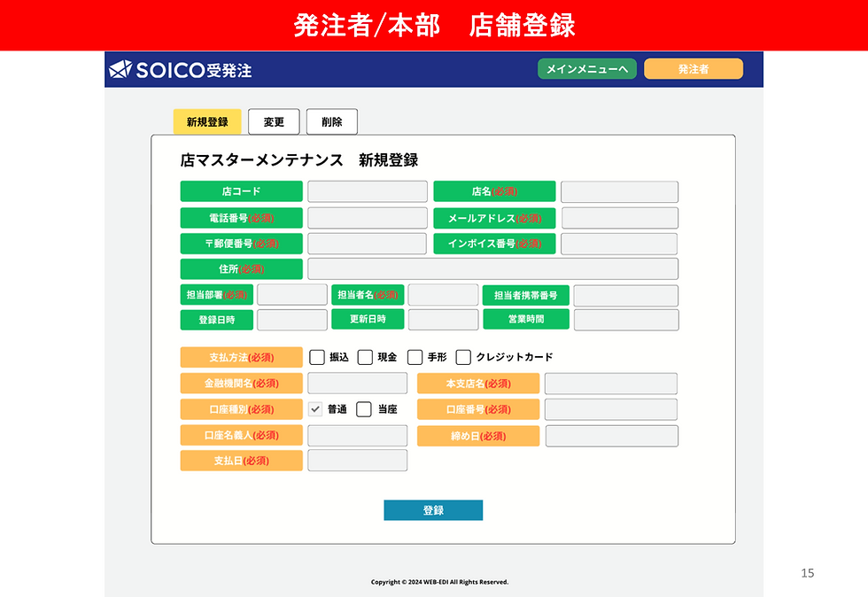Check the 振込 payment method checkbox
868x597 pixels.
tap(317, 357)
